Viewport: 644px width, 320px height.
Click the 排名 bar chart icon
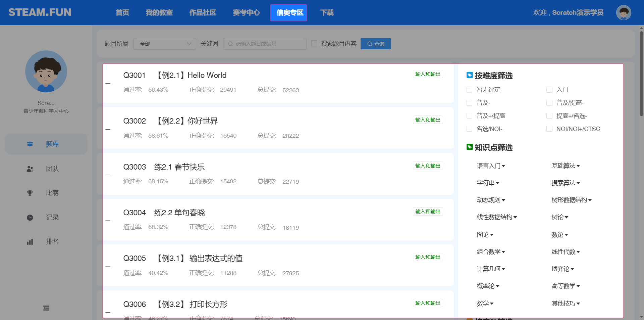coord(30,242)
